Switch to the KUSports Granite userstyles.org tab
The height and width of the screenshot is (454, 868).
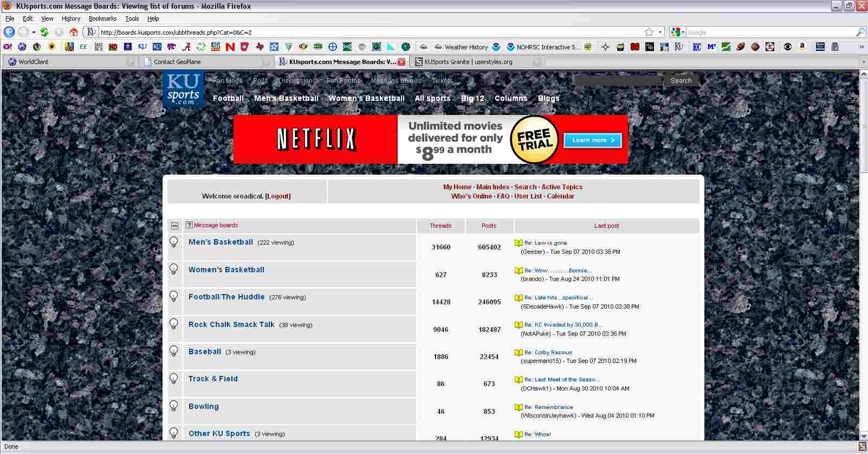click(477, 62)
